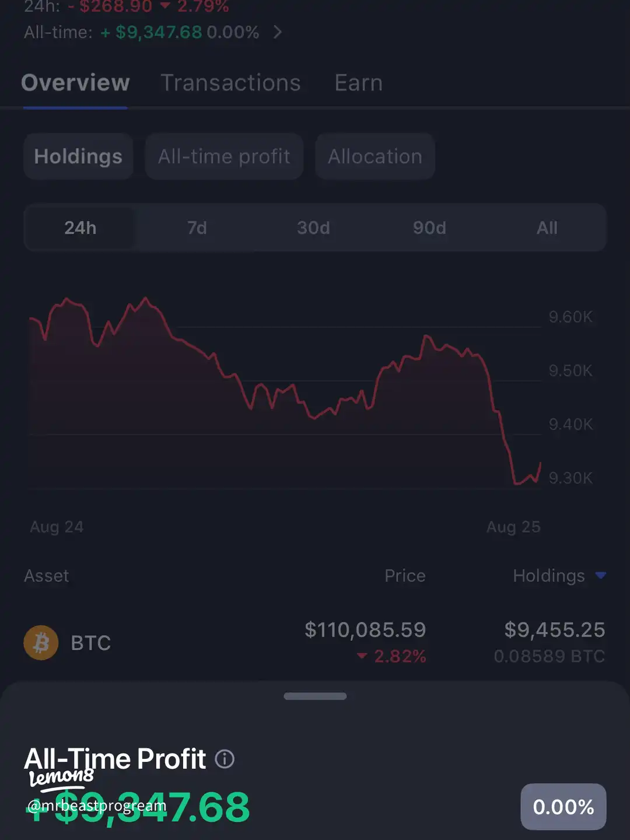Tap the 0.00% profit percentage badge

563,807
